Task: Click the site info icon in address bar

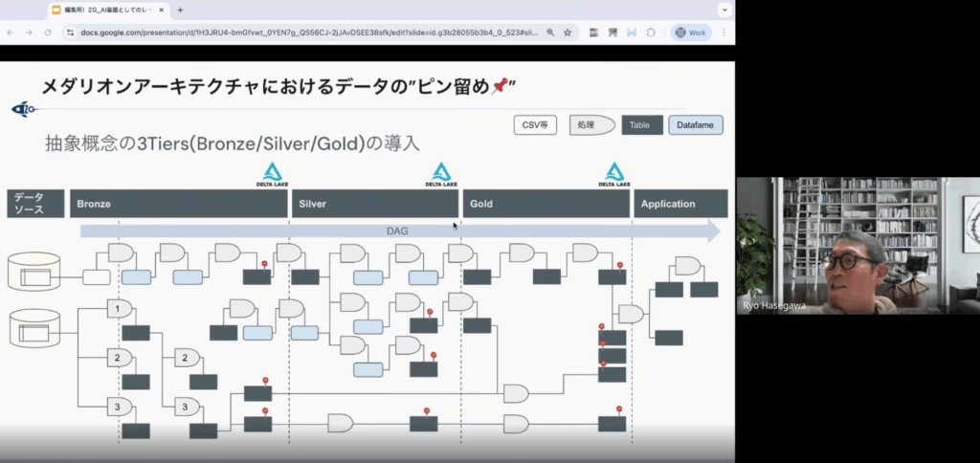Action: pyautogui.click(x=71, y=32)
